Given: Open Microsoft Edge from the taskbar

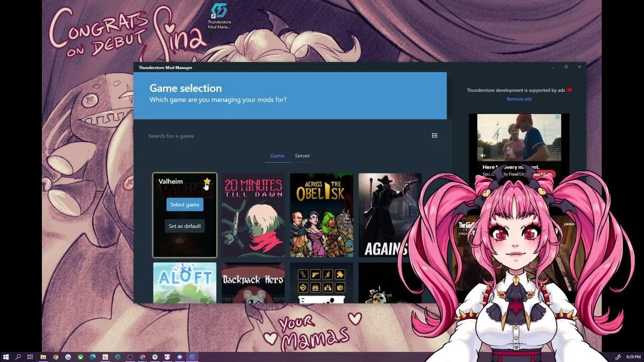Looking at the screenshot, I should point(93,357).
